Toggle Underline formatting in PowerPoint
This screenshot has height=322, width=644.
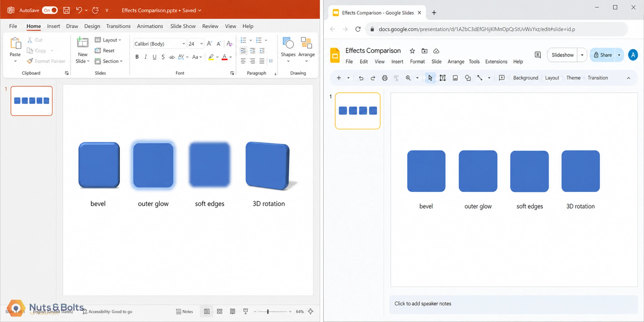(x=154, y=57)
